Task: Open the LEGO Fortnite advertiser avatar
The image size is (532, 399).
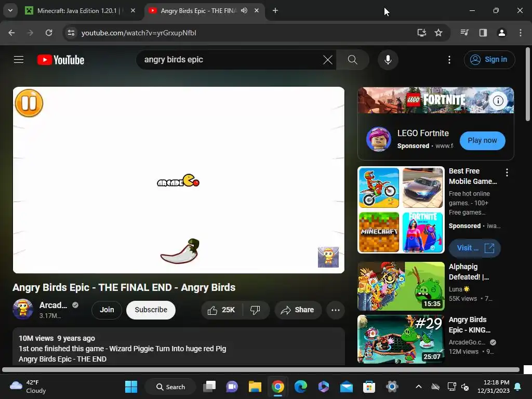Action: (378, 139)
